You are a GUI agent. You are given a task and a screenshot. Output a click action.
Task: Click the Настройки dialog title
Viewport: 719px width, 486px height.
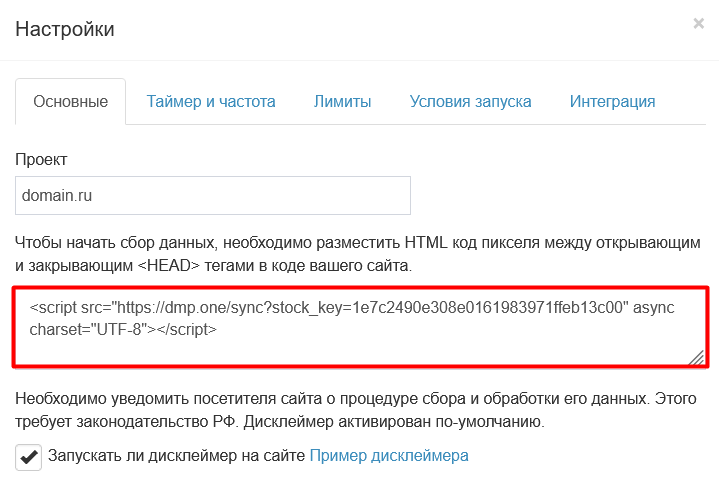tap(65, 29)
